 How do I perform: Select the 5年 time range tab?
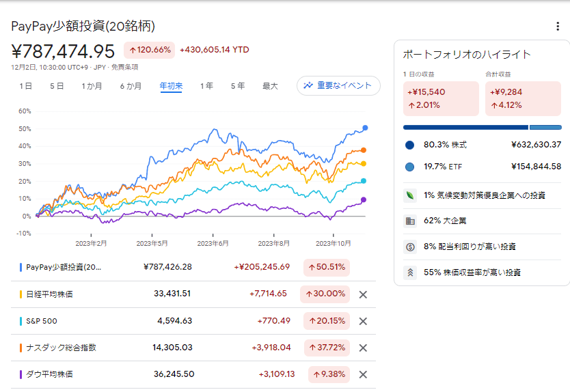(x=237, y=86)
